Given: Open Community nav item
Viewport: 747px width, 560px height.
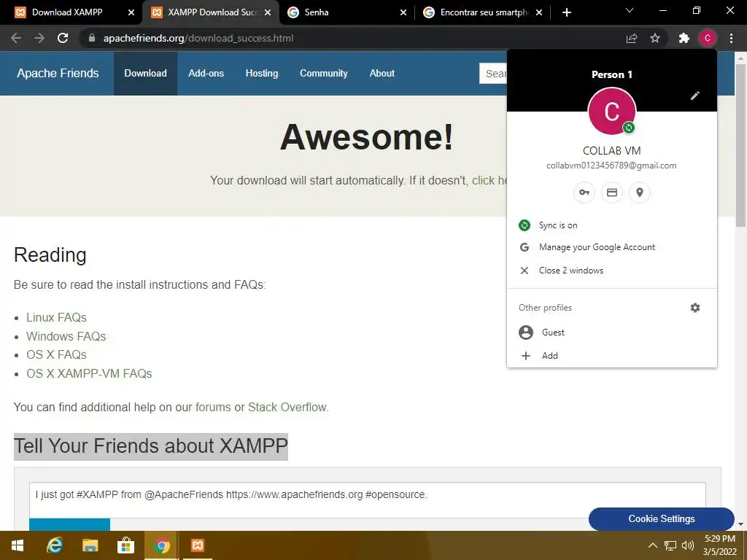Looking at the screenshot, I should [323, 74].
